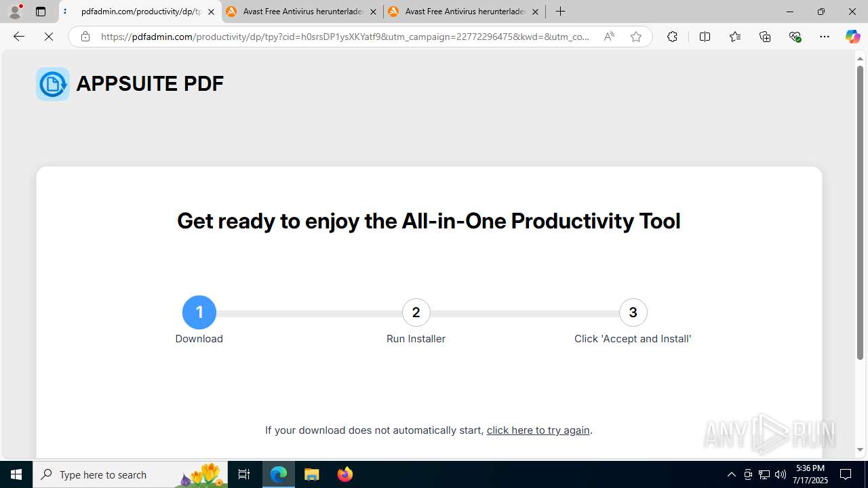Image resolution: width=868 pixels, height=488 pixels.
Task: Open the Favorites list icon
Action: click(735, 37)
